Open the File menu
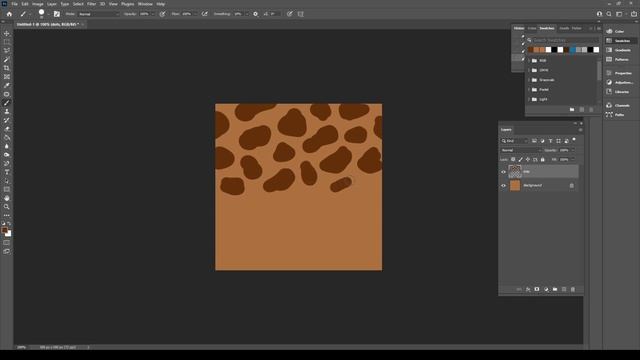640x360 pixels. [14, 4]
